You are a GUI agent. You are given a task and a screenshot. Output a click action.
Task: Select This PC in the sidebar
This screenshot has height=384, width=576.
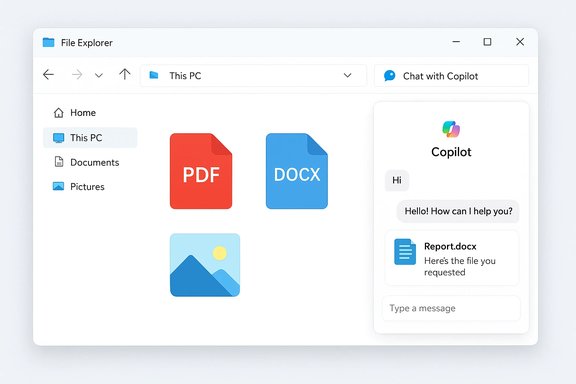pyautogui.click(x=90, y=138)
